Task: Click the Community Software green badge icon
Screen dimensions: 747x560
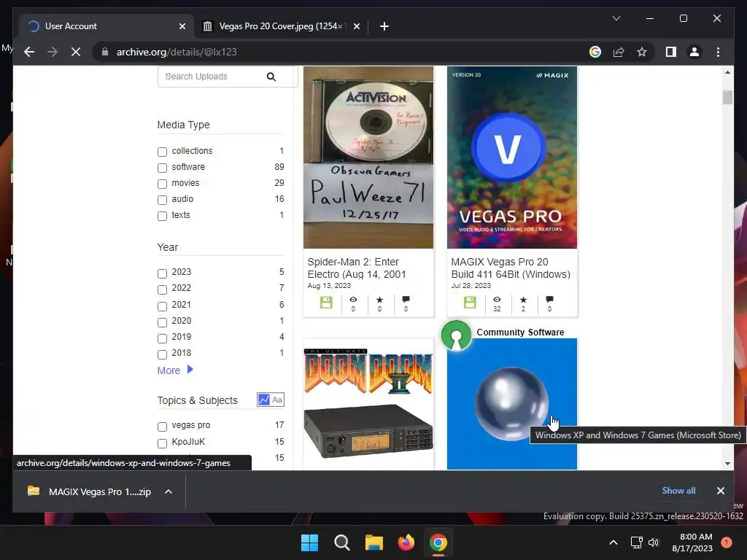Action: pyautogui.click(x=456, y=335)
